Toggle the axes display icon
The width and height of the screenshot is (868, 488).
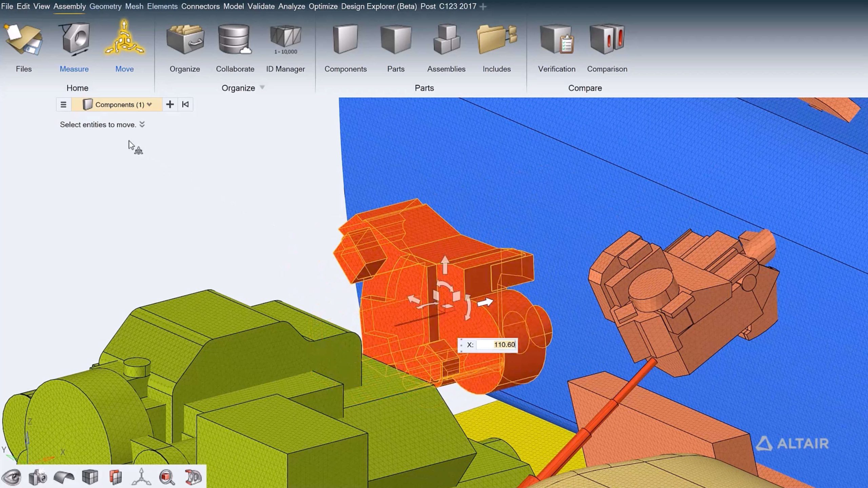coord(141,477)
